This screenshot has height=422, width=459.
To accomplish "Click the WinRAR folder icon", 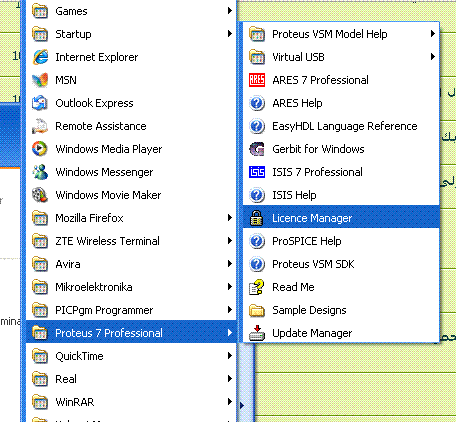I will 40,402.
